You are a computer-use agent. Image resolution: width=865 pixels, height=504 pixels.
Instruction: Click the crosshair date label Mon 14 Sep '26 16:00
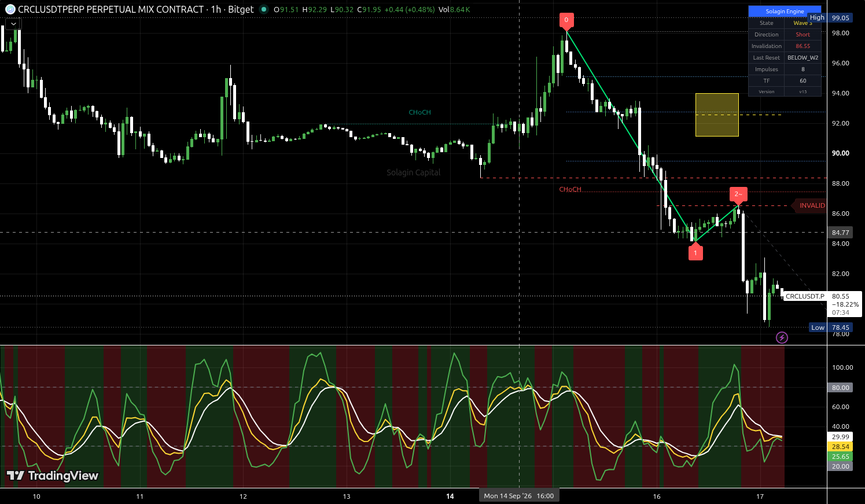pos(519,496)
